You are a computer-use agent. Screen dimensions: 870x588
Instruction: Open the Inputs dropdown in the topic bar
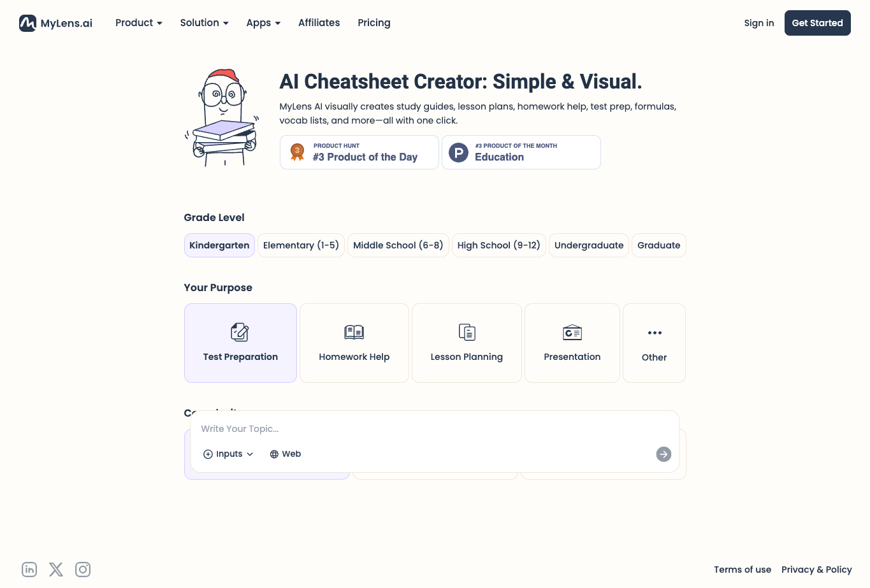click(228, 454)
